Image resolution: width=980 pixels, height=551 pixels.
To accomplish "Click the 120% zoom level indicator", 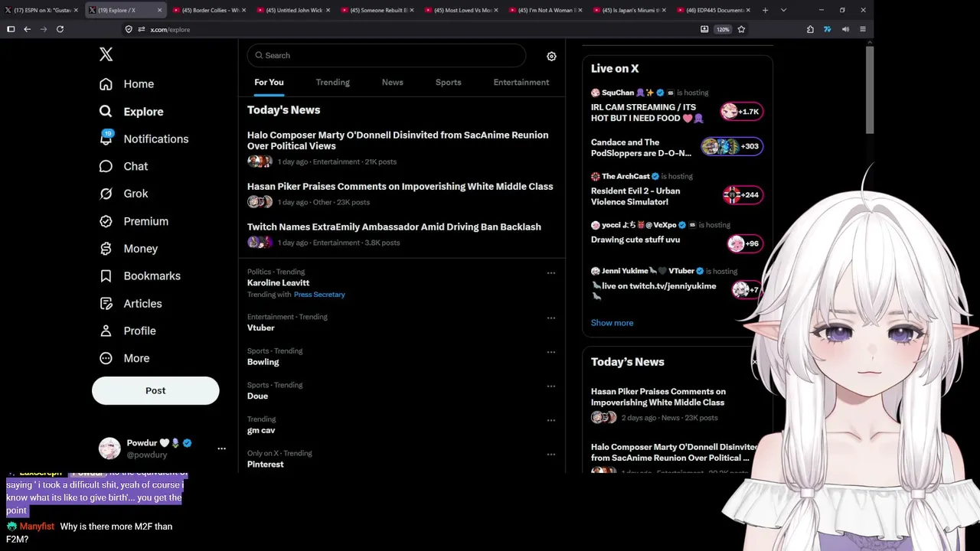I will [x=723, y=29].
